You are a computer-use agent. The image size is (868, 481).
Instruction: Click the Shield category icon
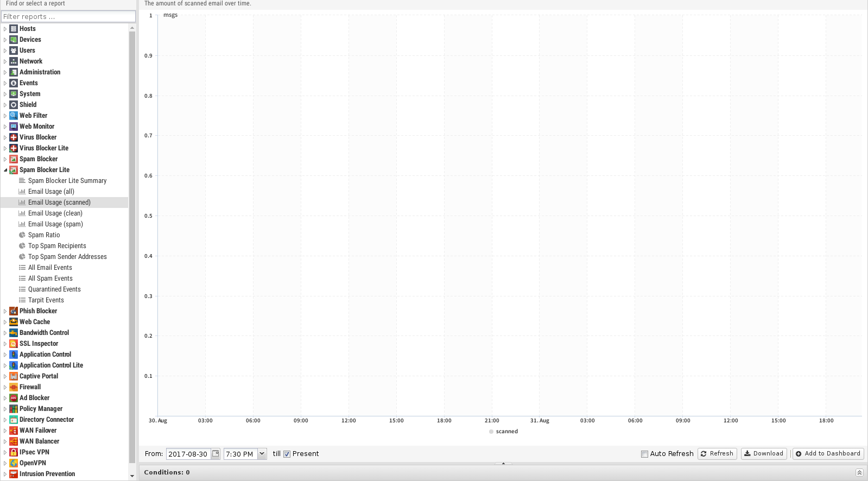14,105
